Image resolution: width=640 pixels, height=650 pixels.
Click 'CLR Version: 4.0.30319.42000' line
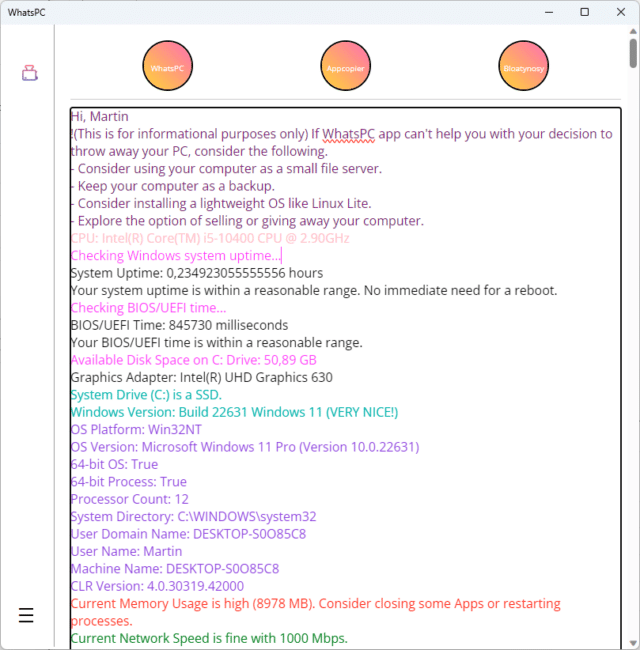tap(157, 587)
